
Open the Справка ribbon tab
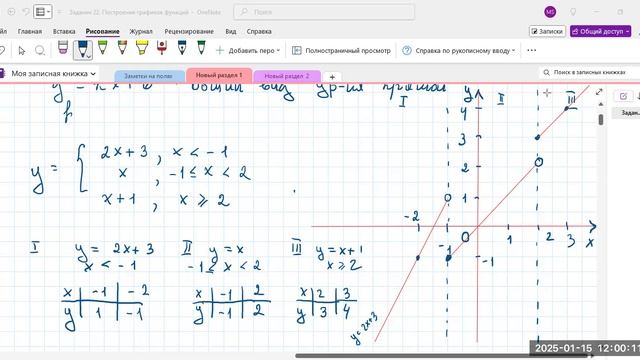[259, 31]
